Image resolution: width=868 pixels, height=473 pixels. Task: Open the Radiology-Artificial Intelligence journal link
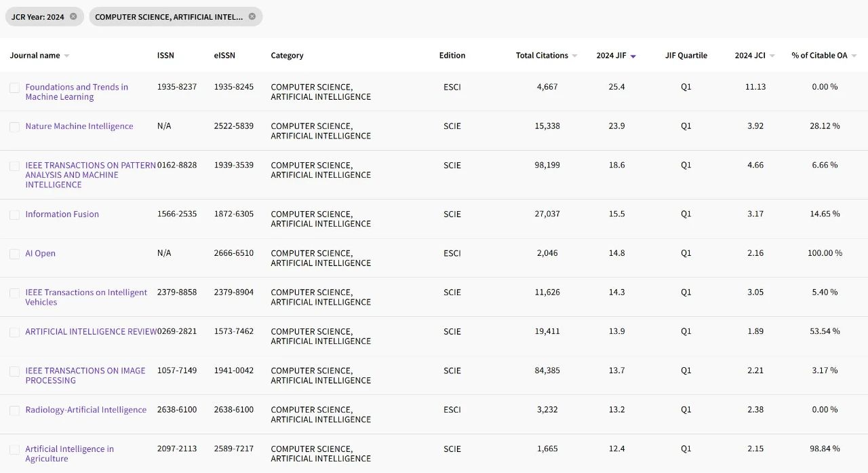pyautogui.click(x=86, y=410)
